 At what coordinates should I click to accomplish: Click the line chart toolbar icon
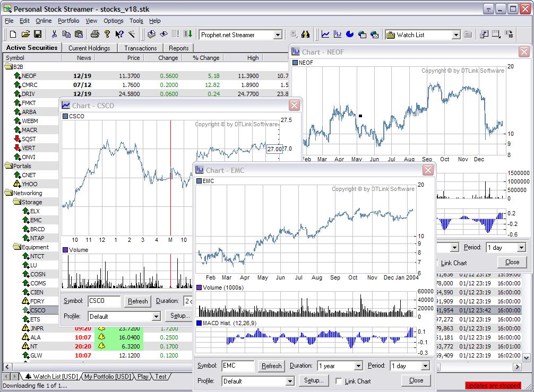point(326,34)
